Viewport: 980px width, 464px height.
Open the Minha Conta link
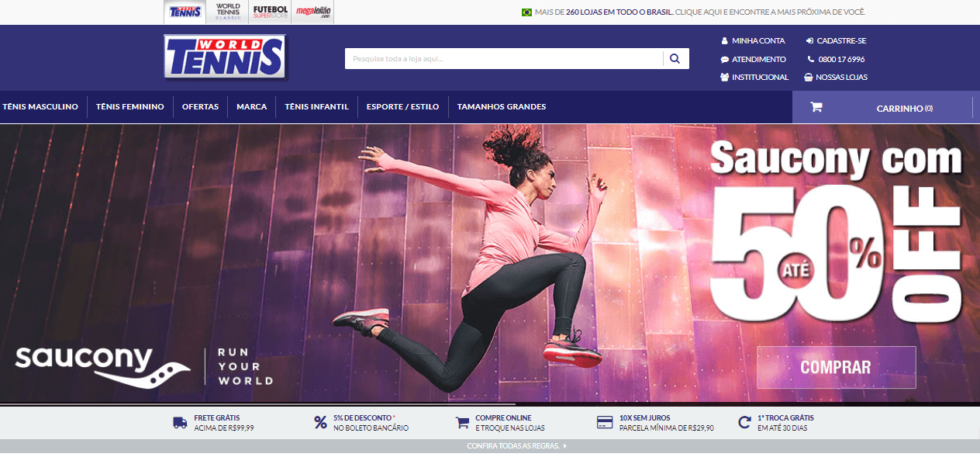pos(757,40)
